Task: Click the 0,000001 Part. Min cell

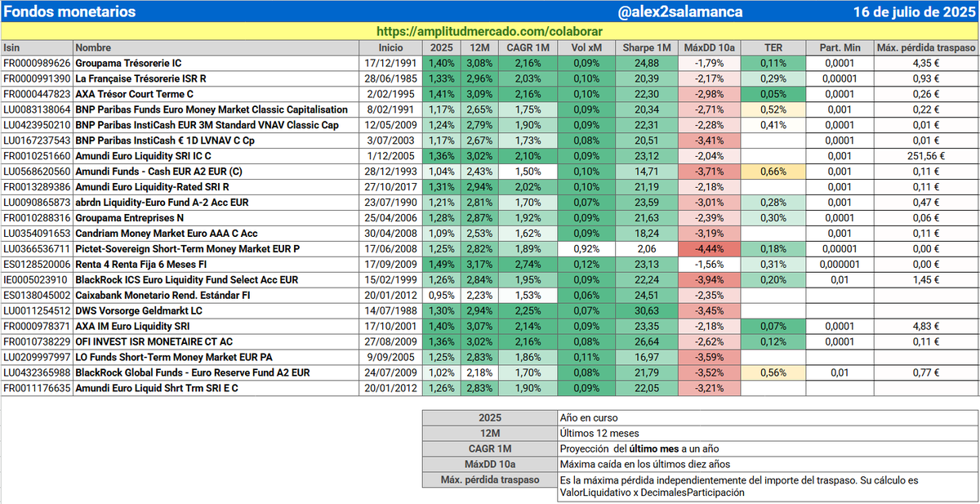Action: [841, 265]
